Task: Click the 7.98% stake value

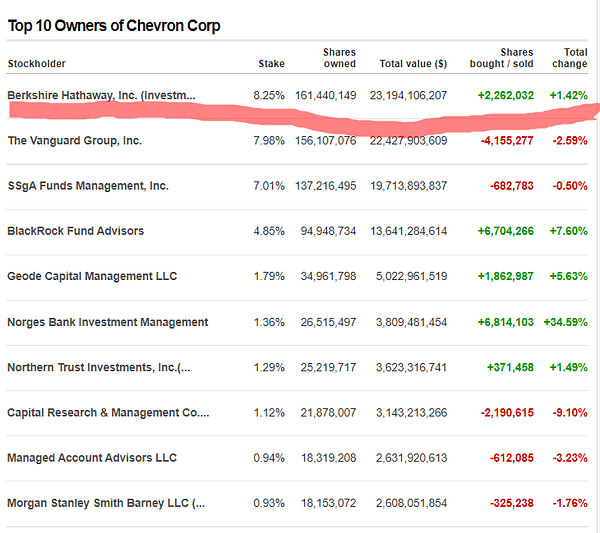Action: (x=269, y=140)
